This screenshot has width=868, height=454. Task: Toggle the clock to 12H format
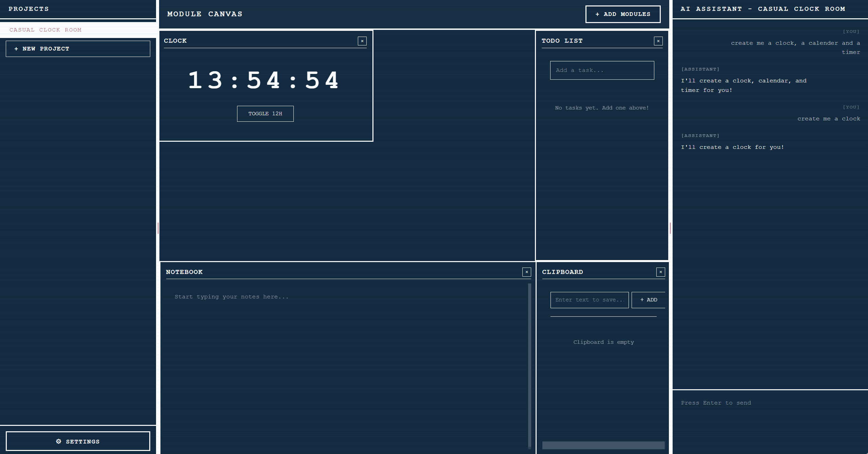[265, 114]
